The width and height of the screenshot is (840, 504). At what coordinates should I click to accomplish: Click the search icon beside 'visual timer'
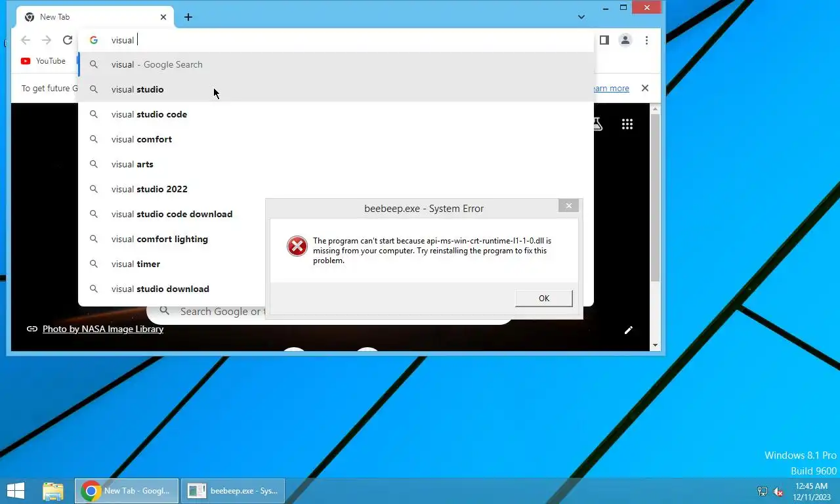pos(94,264)
